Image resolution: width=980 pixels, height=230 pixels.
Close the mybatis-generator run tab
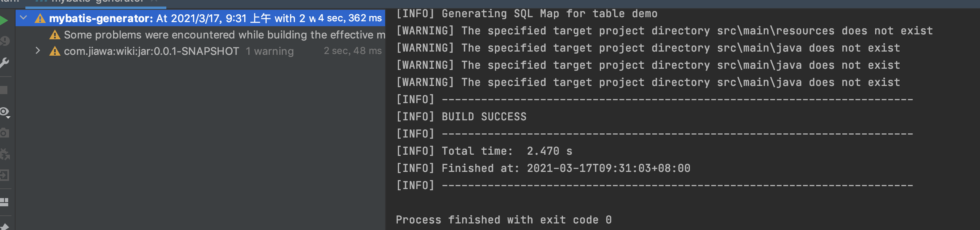[154, 2]
